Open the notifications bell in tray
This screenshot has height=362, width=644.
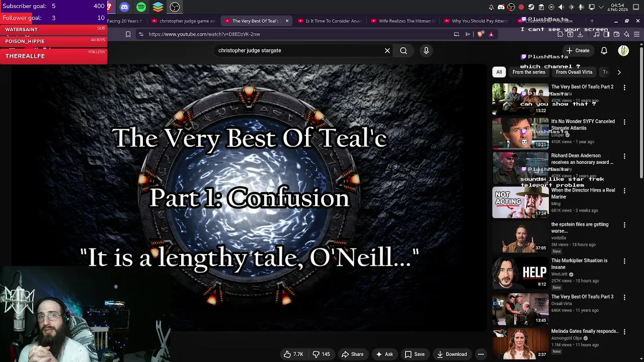pos(491,7)
